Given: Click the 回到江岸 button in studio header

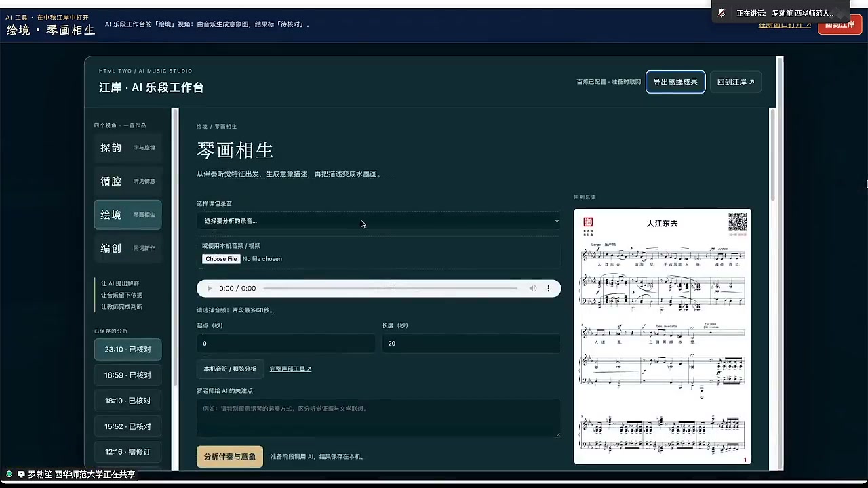Looking at the screenshot, I should click(x=736, y=82).
